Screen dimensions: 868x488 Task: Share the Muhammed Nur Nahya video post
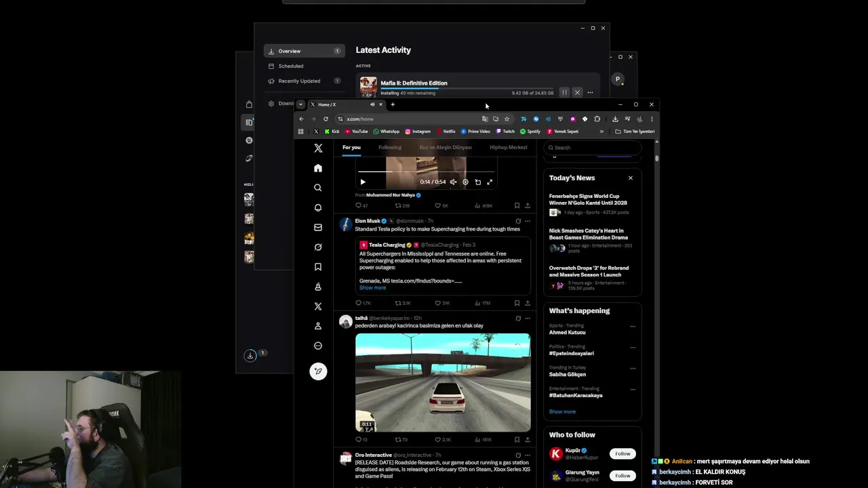pos(528,205)
